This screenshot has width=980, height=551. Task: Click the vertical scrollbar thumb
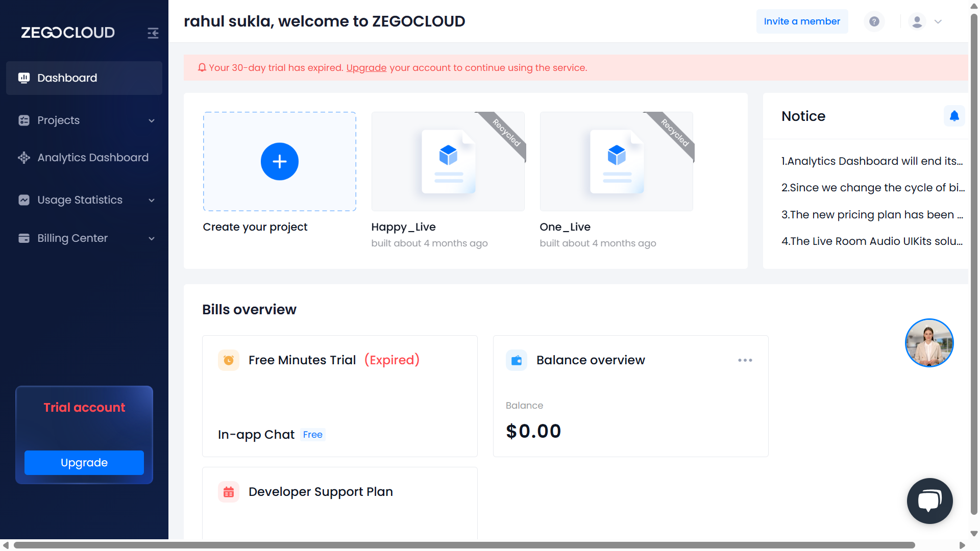tap(974, 264)
